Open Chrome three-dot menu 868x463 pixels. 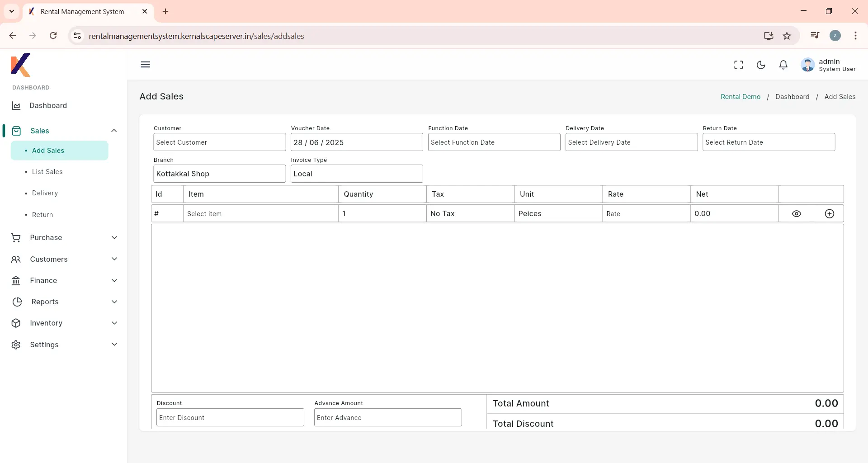[855, 36]
